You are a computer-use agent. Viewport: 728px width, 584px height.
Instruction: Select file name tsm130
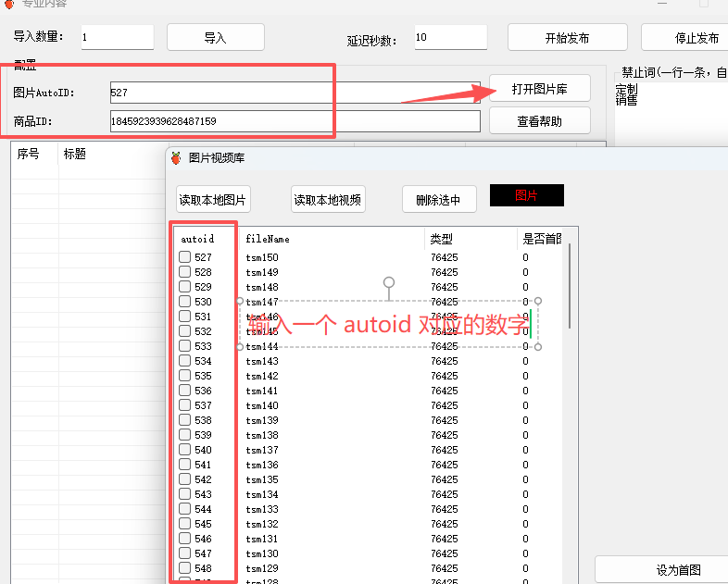[x=262, y=553]
